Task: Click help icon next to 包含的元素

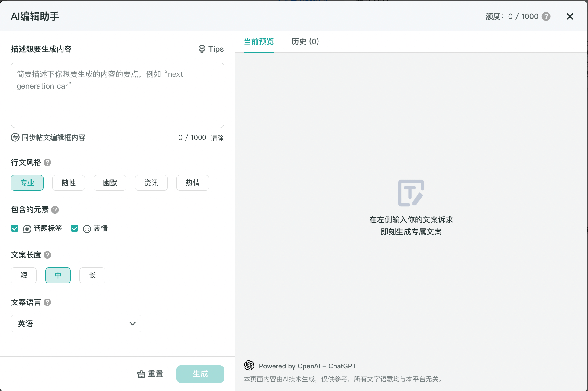Action: point(55,210)
